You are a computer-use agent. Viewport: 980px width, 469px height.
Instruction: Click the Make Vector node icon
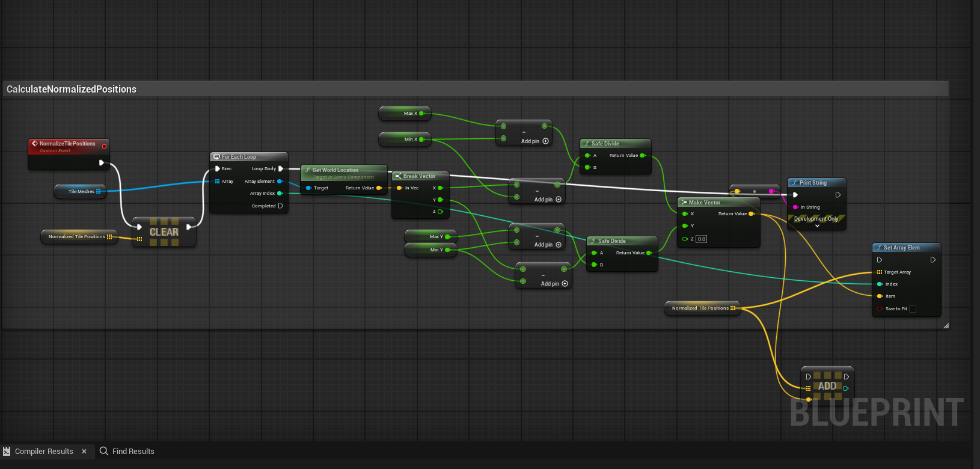tap(684, 203)
